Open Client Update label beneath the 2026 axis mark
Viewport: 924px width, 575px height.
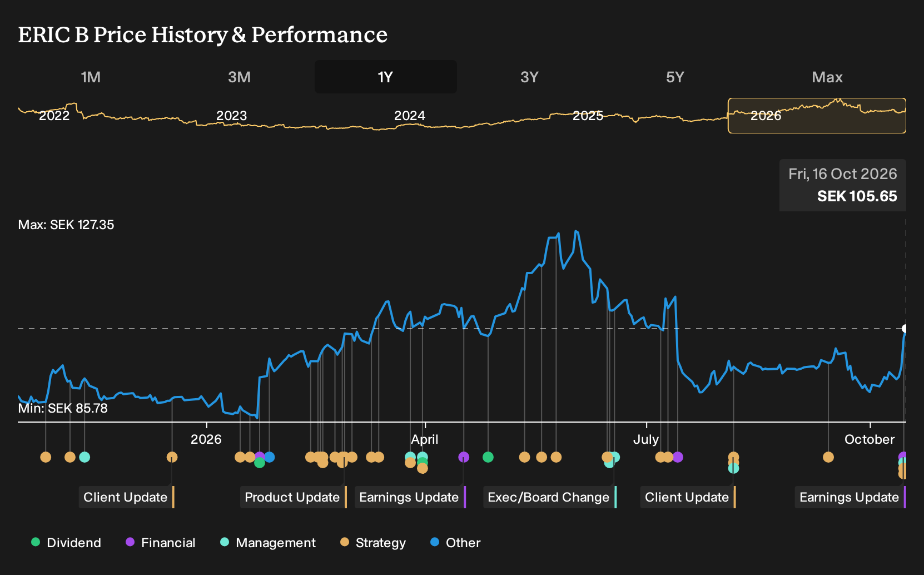click(127, 497)
